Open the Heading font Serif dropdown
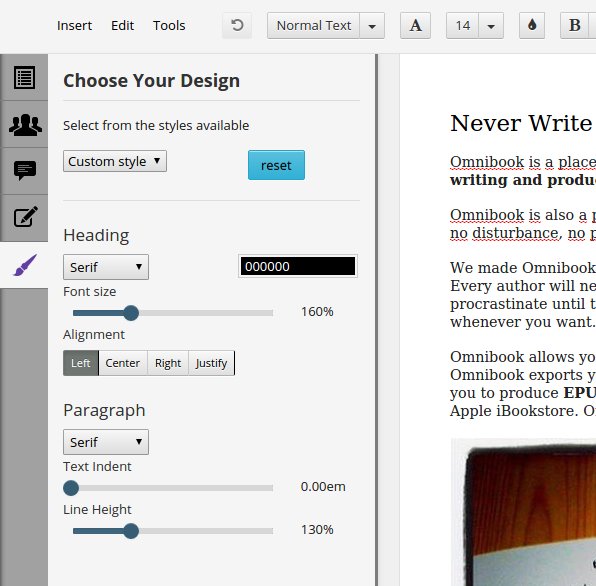 (106, 267)
